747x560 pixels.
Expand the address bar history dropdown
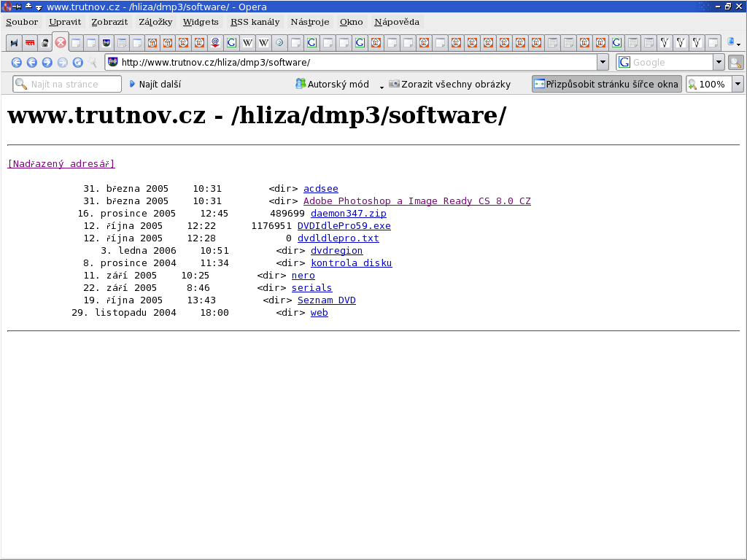tap(603, 63)
